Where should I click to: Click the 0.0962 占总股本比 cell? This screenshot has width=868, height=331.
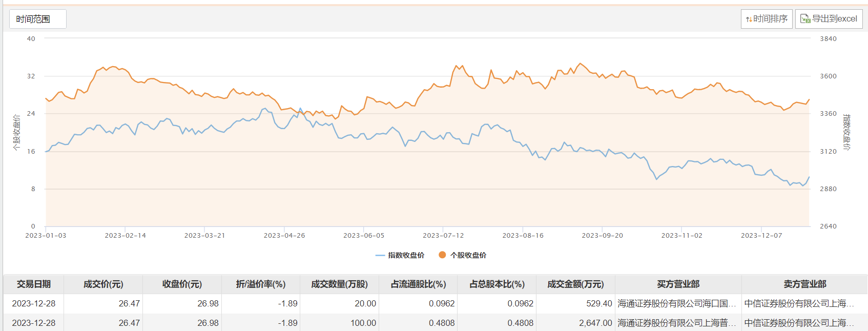[x=497, y=303]
